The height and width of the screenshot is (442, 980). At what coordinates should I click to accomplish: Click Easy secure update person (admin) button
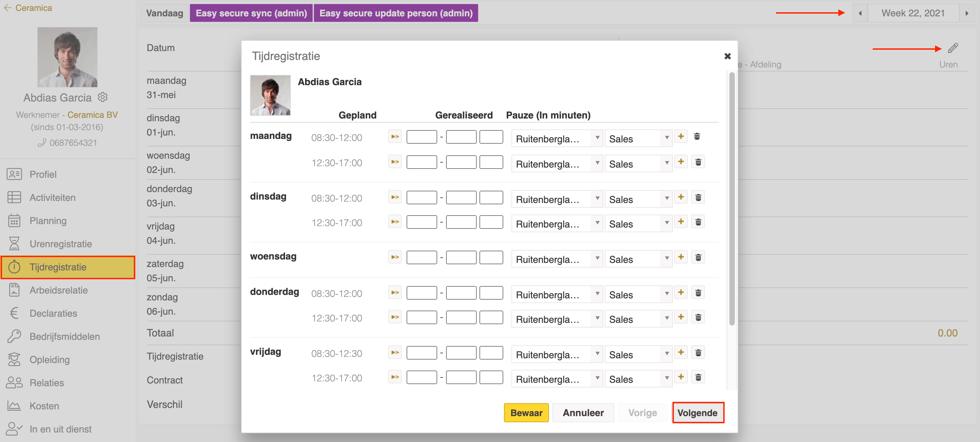click(396, 13)
